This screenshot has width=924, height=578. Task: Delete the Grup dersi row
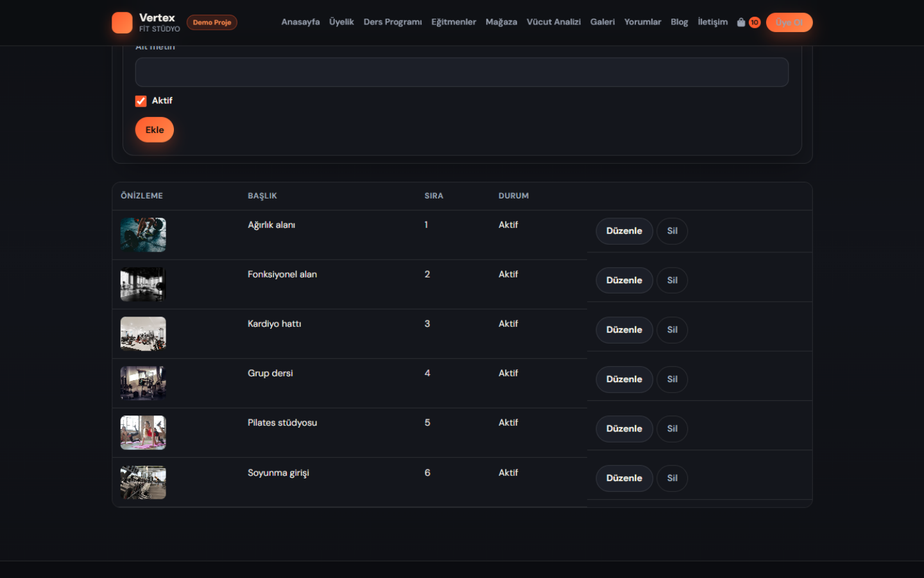point(672,380)
